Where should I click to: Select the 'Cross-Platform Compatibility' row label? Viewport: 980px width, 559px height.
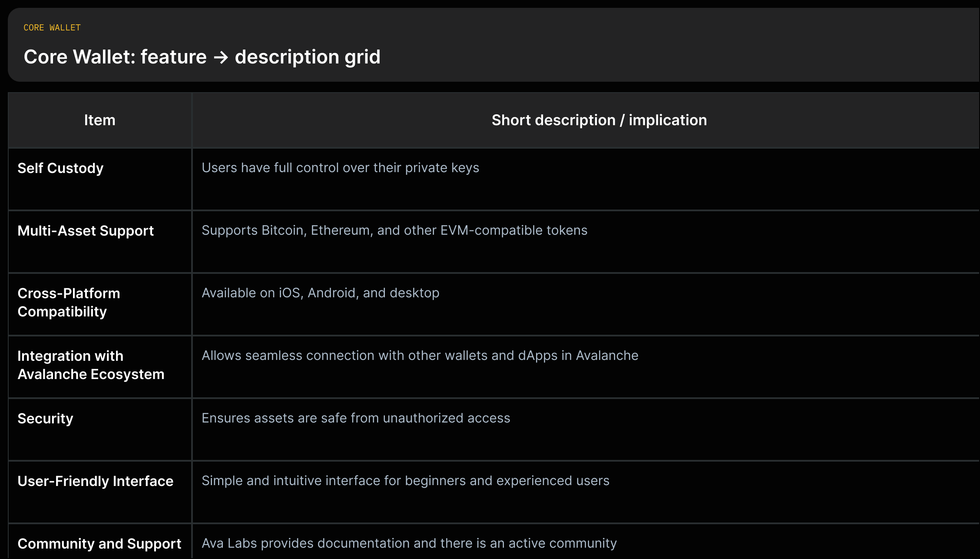click(x=69, y=303)
